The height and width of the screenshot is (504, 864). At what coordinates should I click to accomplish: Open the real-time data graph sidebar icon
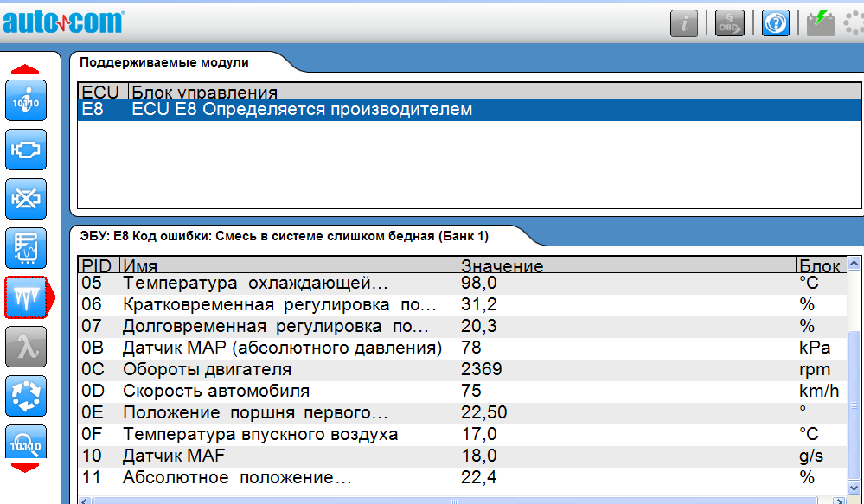click(x=26, y=248)
